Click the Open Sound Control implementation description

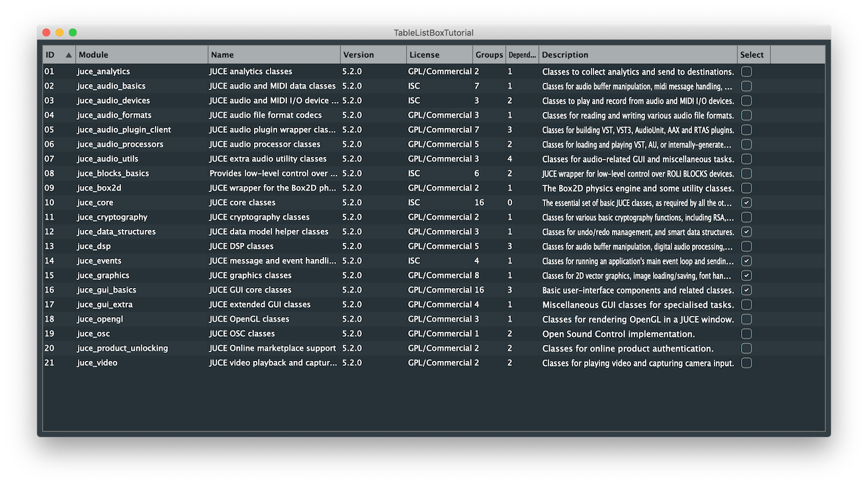click(x=618, y=334)
